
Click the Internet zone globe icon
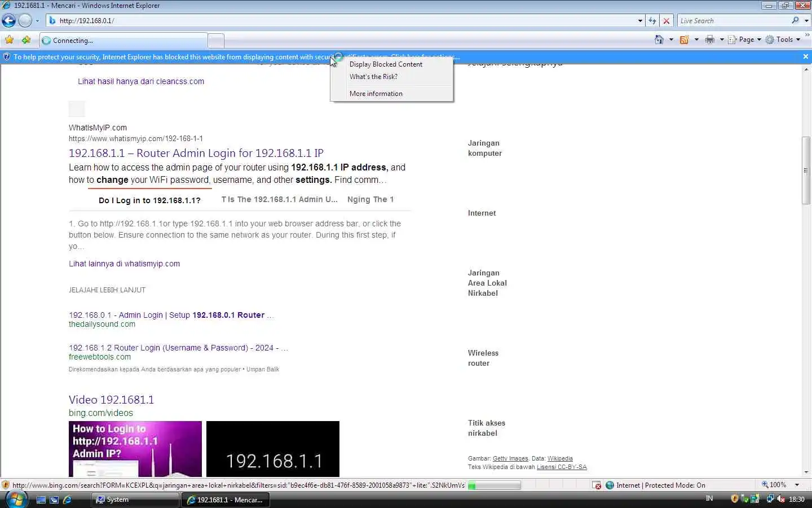[610, 485]
